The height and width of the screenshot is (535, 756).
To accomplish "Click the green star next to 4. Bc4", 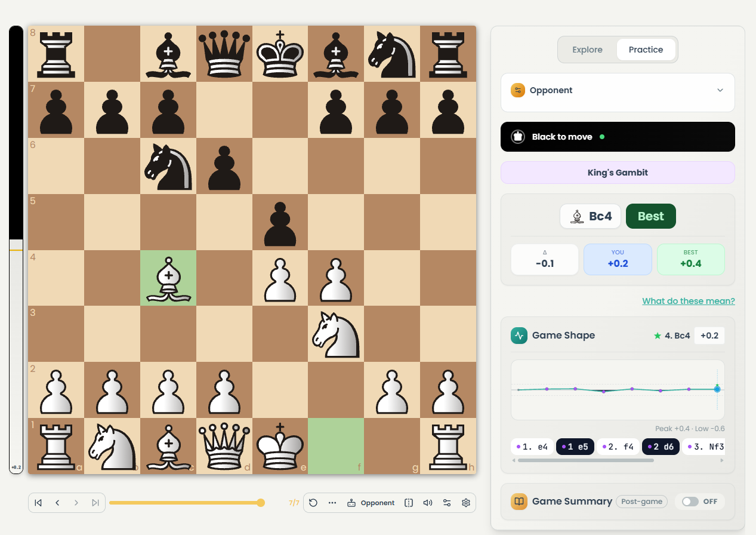I will click(658, 336).
